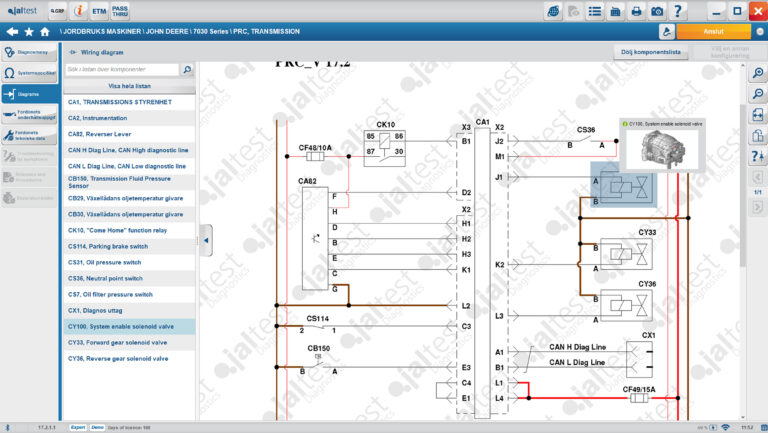Select CS7, Oil filter pressure switch
The height and width of the screenshot is (433, 768).
point(129,294)
